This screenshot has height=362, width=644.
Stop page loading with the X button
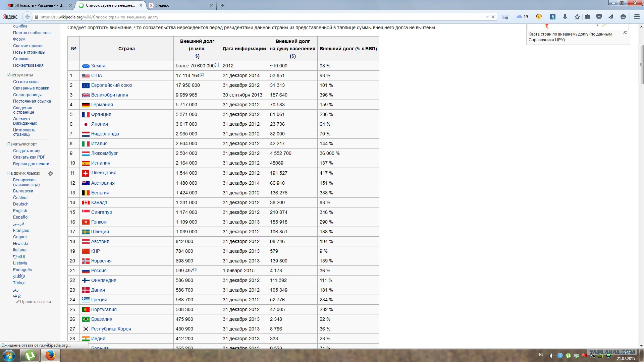[493, 17]
